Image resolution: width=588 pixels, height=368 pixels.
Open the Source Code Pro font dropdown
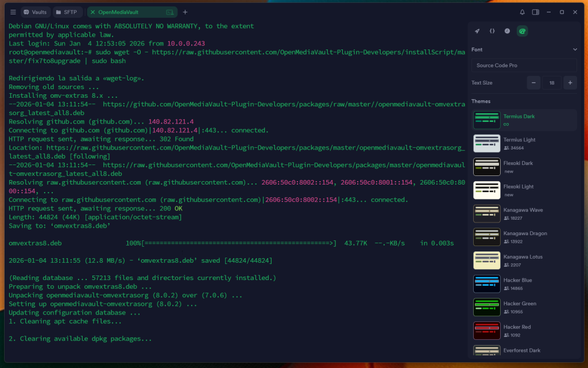[523, 65]
